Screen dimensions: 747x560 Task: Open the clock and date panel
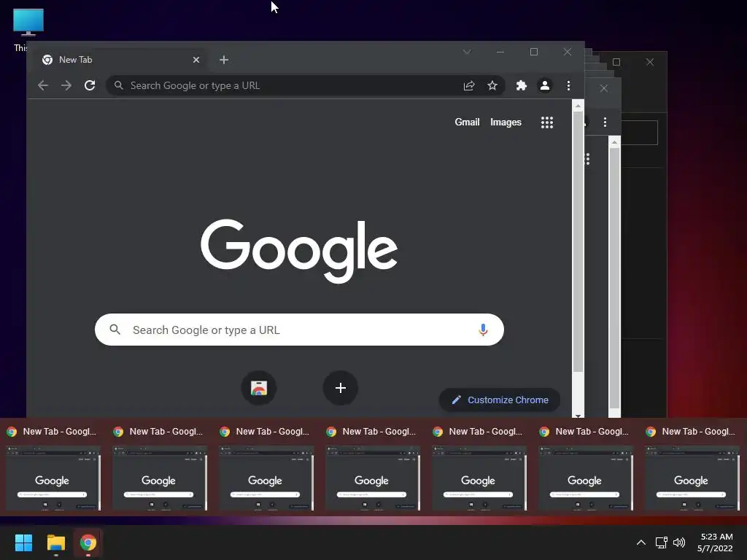click(x=715, y=542)
